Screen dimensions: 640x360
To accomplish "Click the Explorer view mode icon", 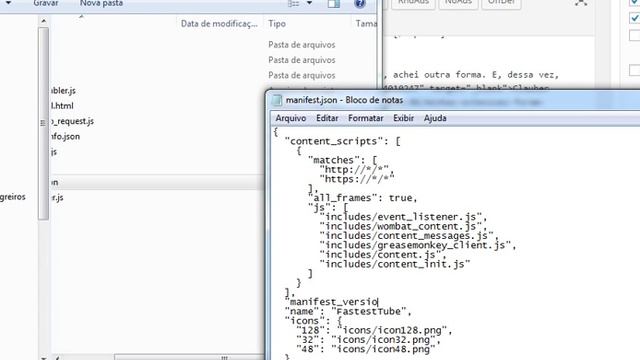I will [x=293, y=4].
